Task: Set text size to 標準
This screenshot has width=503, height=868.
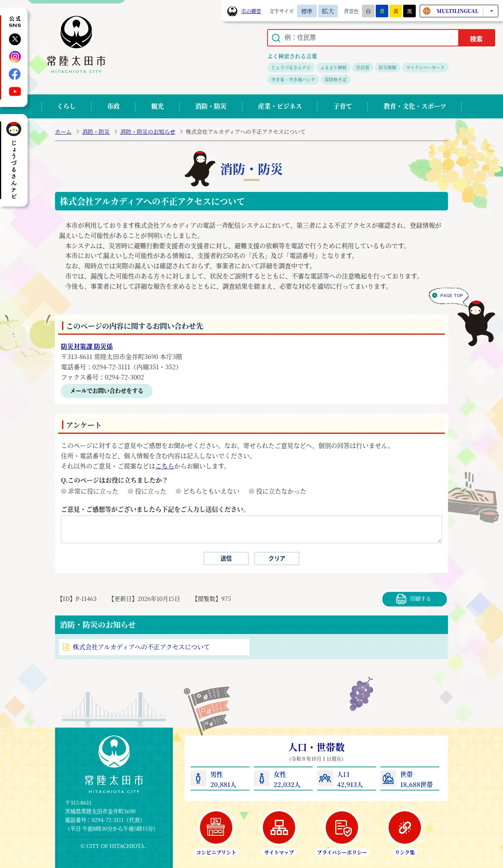Action: [307, 11]
